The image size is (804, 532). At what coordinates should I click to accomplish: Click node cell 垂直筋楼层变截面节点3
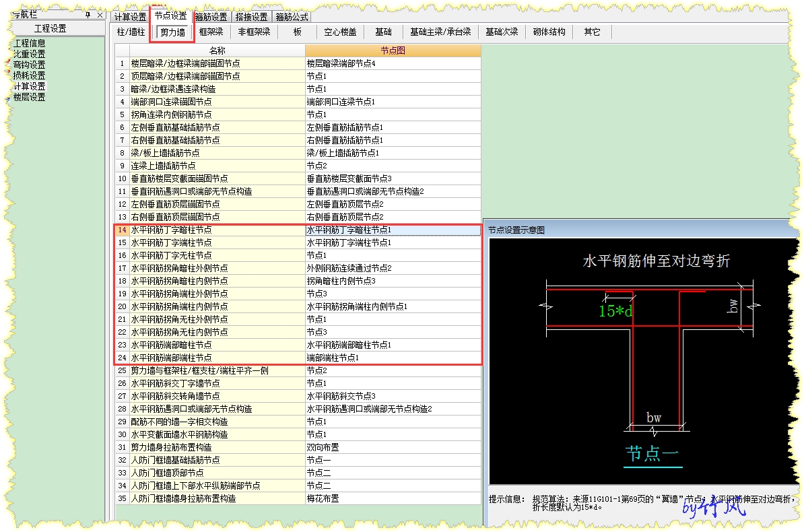coord(393,178)
